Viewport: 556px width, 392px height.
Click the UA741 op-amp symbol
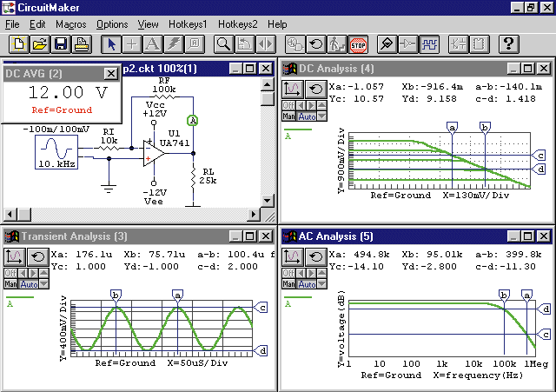click(154, 153)
